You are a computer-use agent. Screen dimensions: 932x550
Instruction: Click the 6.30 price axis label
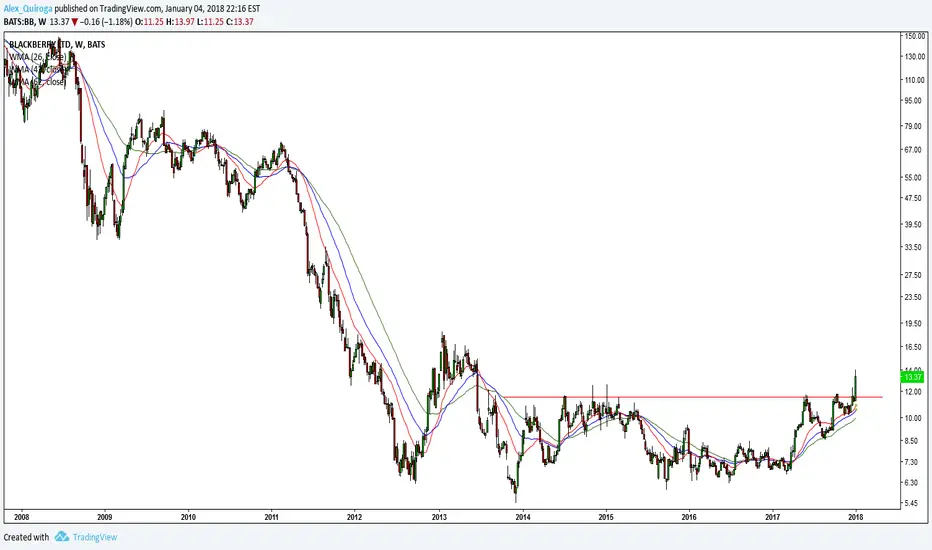point(912,483)
